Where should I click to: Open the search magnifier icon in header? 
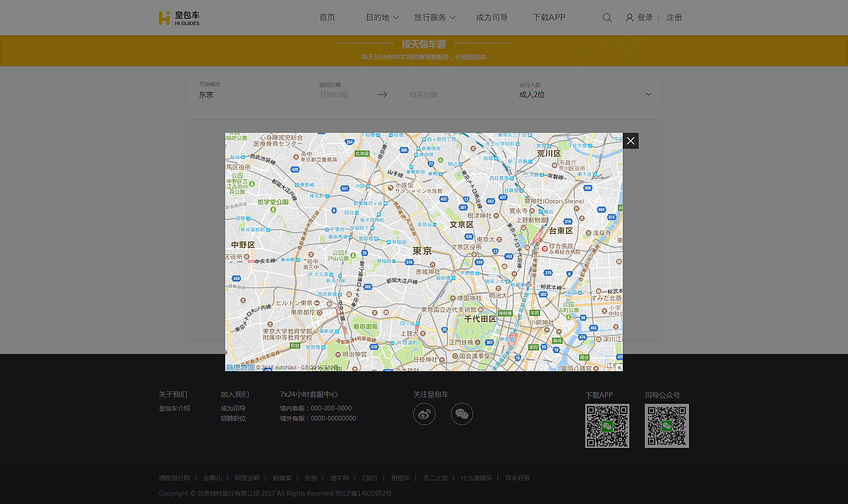(x=607, y=18)
